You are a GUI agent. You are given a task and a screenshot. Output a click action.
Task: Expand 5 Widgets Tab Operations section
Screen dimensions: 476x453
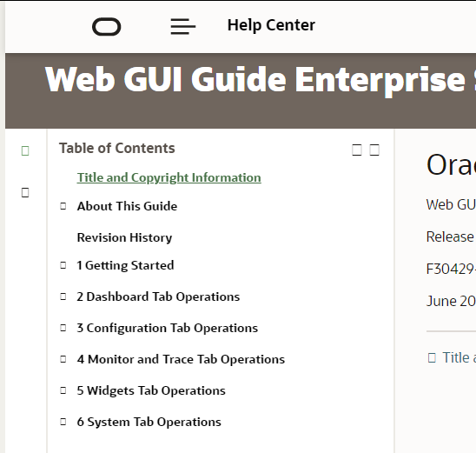(63, 390)
